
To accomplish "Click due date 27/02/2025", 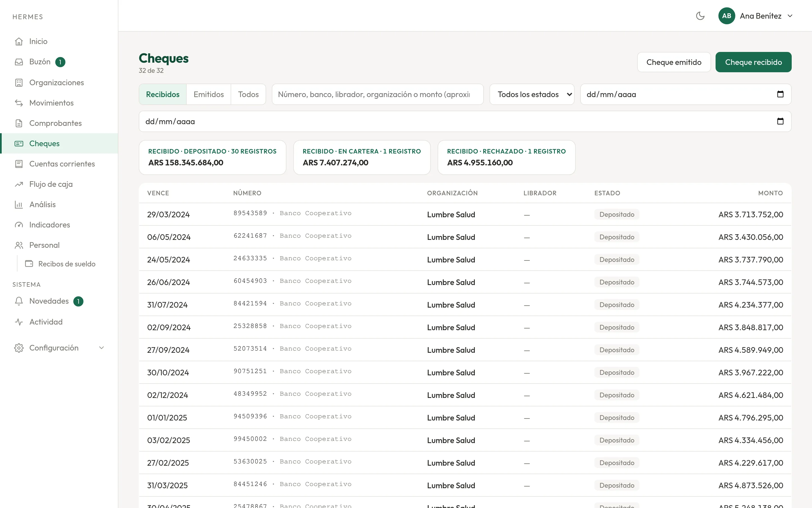I will click(x=168, y=463).
